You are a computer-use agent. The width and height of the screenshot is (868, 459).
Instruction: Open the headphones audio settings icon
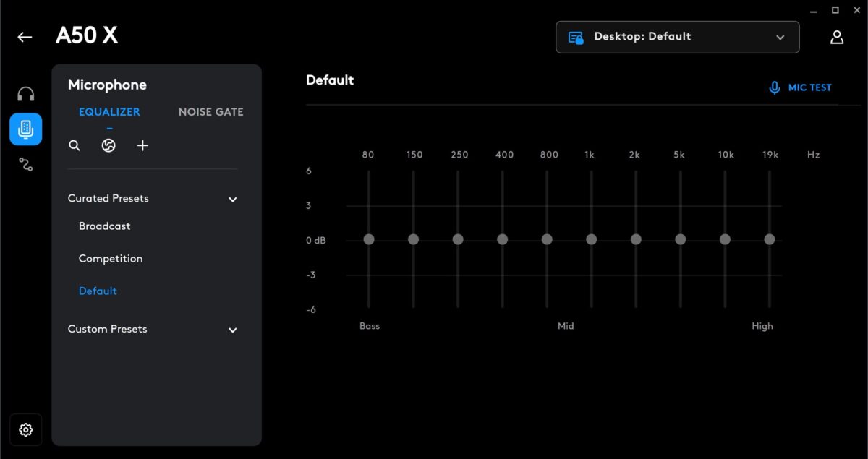(26, 94)
